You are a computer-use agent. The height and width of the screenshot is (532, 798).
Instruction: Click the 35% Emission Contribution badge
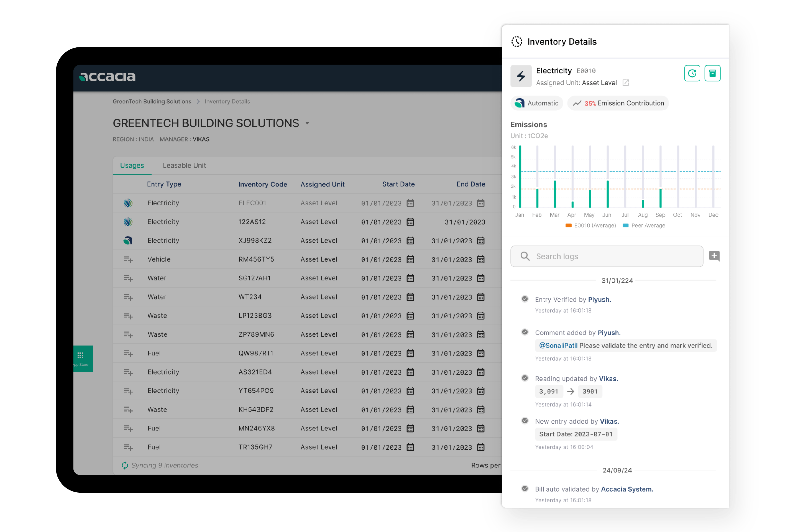click(x=618, y=103)
